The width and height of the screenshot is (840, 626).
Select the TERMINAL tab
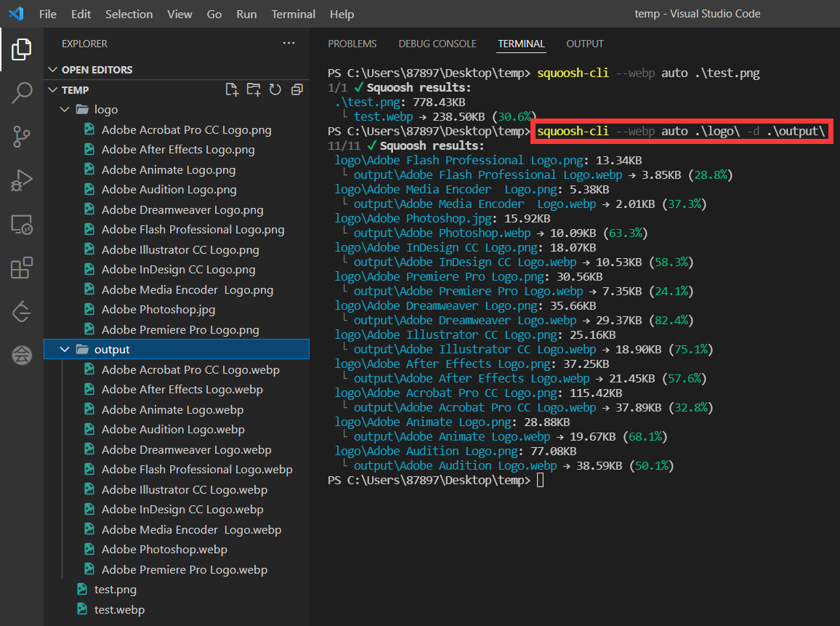pos(521,44)
